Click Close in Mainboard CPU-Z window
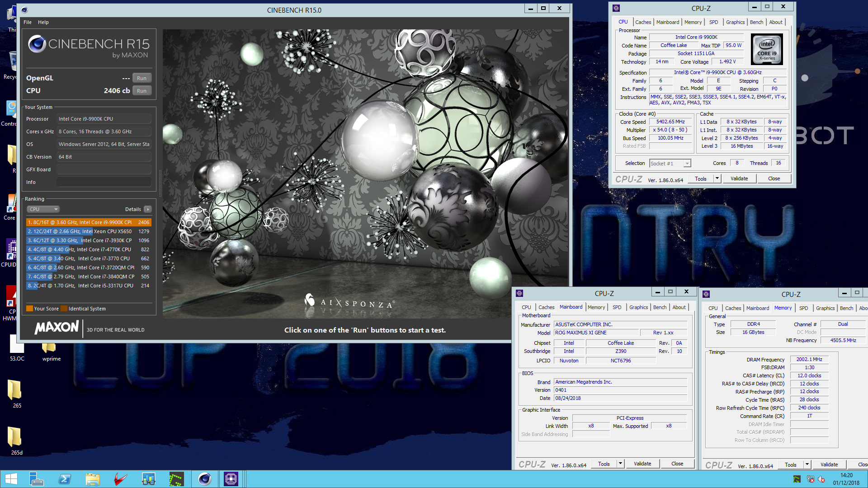This screenshot has width=868, height=488. [x=677, y=464]
